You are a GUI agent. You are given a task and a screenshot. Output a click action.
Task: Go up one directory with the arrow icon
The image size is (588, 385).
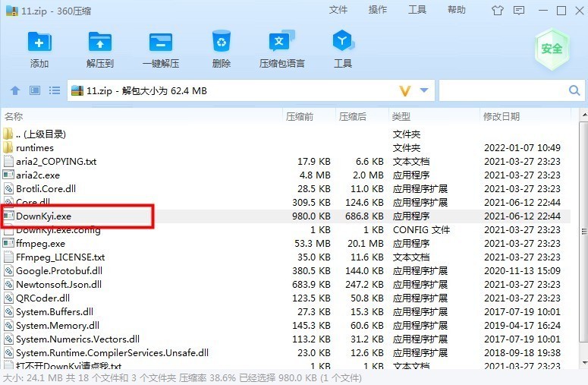click(x=15, y=90)
